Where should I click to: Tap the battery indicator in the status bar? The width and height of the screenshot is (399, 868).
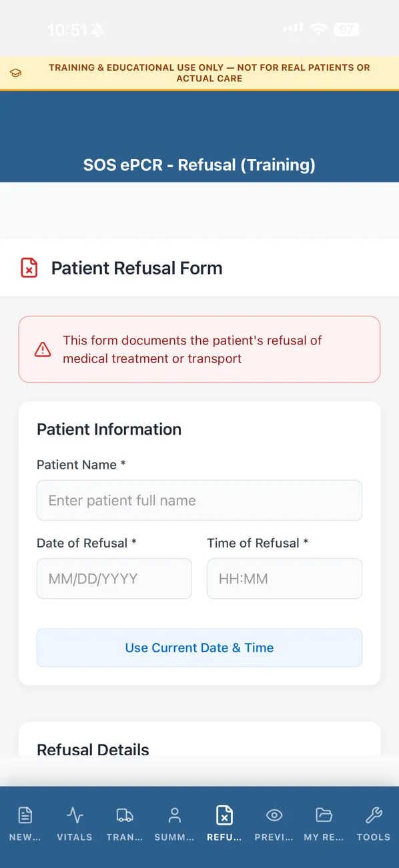(347, 29)
